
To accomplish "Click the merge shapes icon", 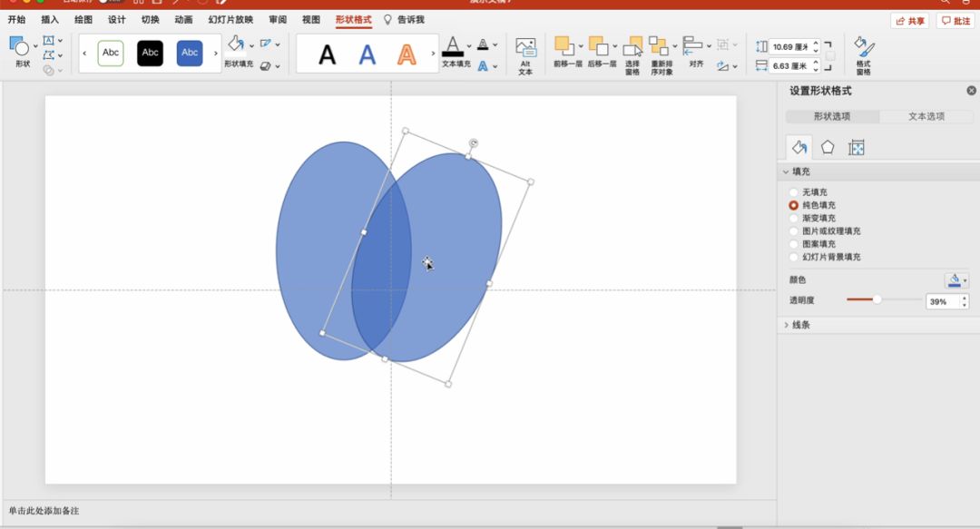I will [49, 70].
